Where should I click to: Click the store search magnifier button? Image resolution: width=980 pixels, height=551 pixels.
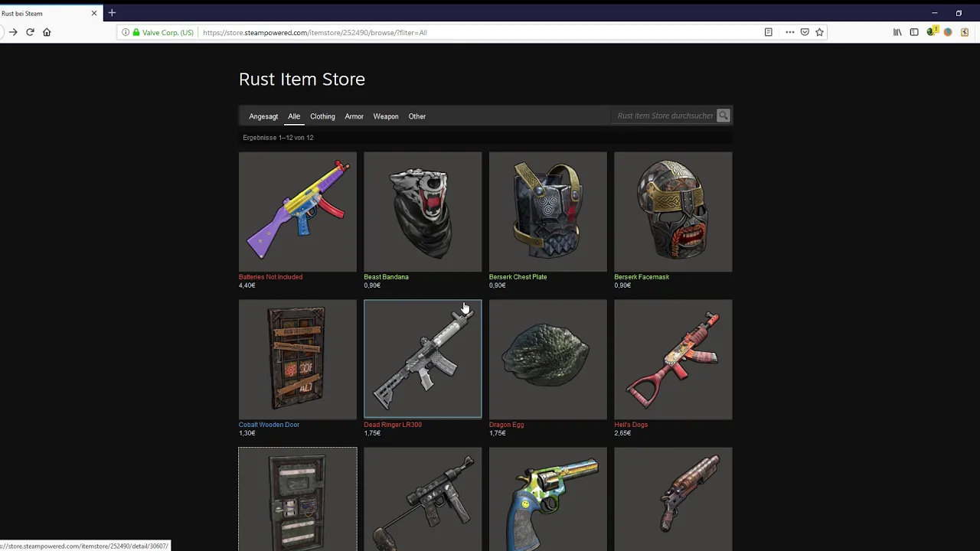pos(724,116)
